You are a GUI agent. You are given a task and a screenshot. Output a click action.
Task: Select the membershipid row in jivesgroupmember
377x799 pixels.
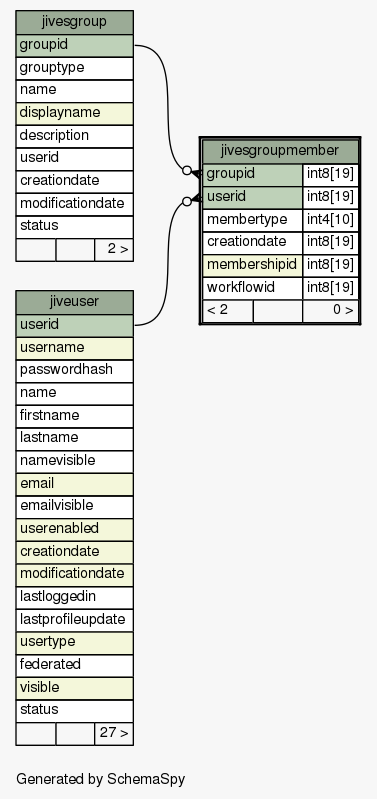[280, 265]
